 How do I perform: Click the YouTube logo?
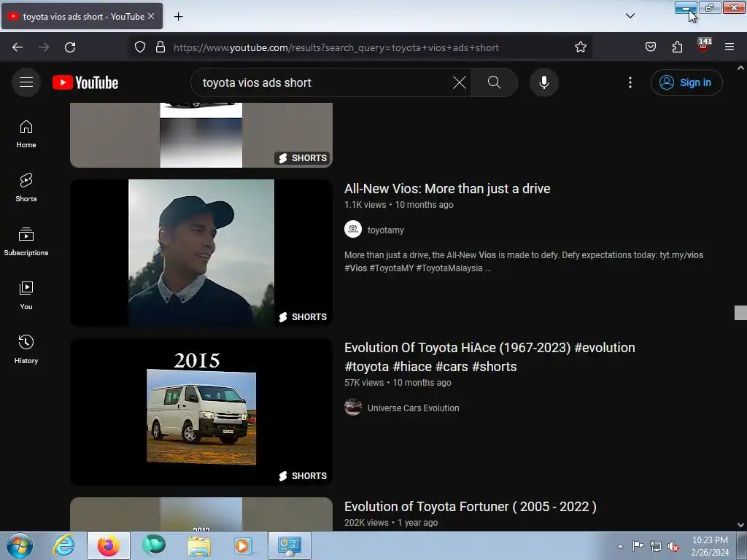pos(85,82)
